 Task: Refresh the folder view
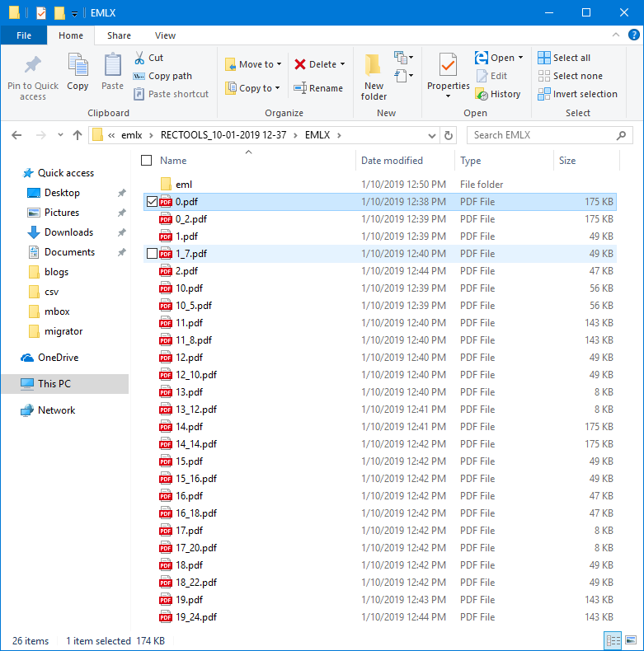[449, 135]
